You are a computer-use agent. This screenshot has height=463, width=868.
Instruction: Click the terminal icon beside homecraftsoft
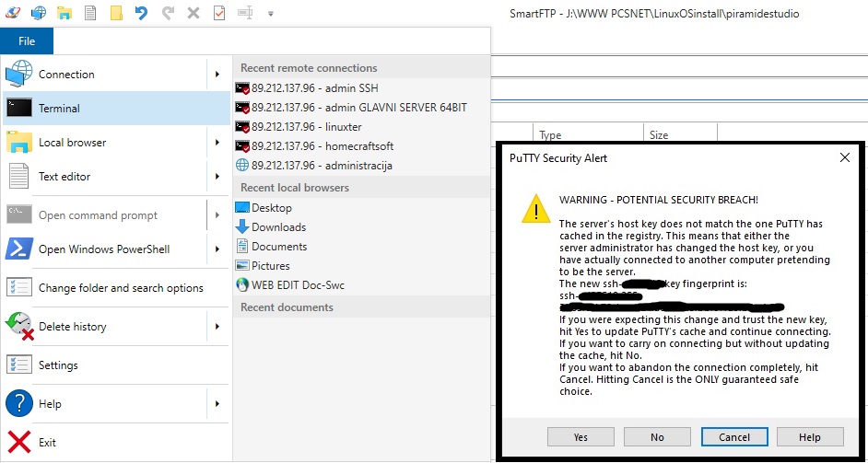(242, 146)
